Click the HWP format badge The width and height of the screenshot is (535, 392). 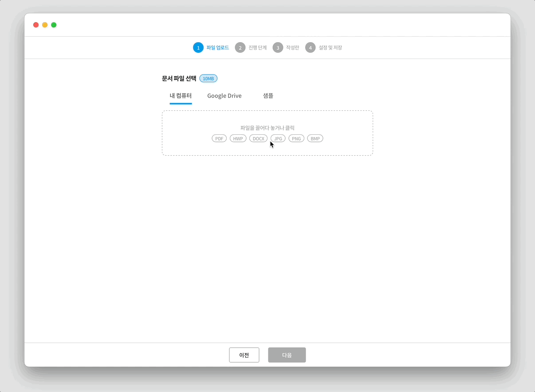[x=238, y=139]
